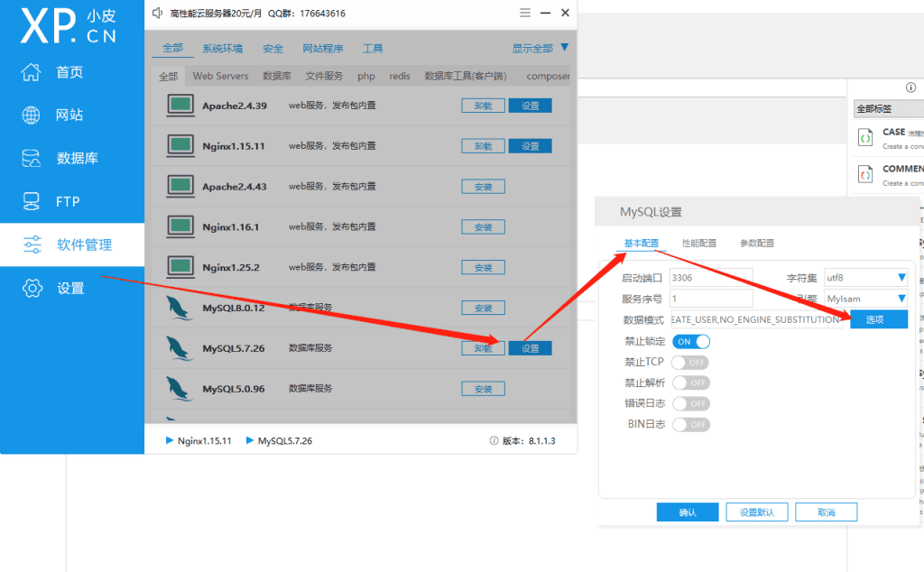Enable the 禁止TCP switch
The width and height of the screenshot is (924, 572).
(x=691, y=363)
